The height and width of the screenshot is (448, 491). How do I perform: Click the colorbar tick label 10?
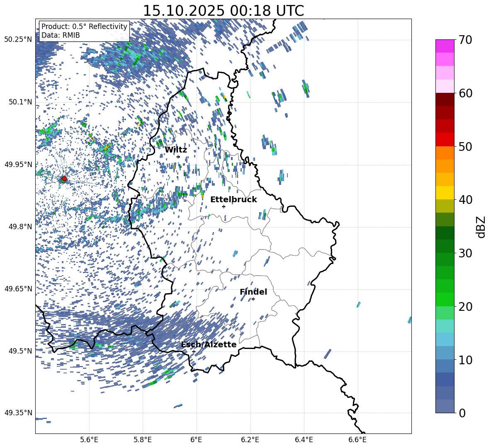pos(465,360)
